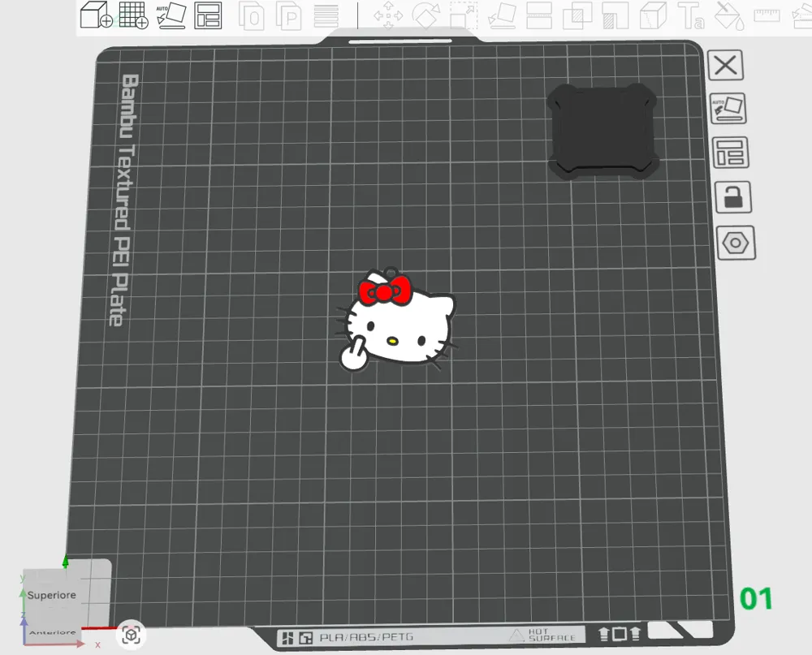Screen dimensions: 812x655
Task: Activate the Rotate tool
Action: point(426,15)
